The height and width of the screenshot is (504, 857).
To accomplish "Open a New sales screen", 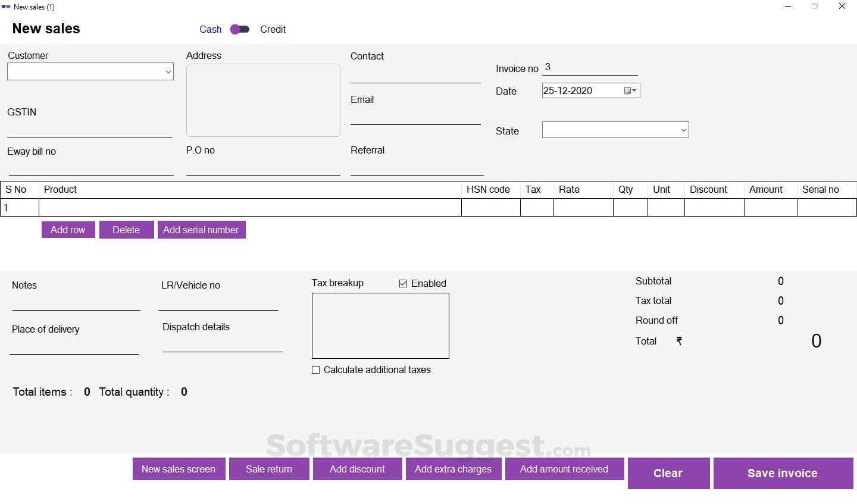I will (179, 469).
